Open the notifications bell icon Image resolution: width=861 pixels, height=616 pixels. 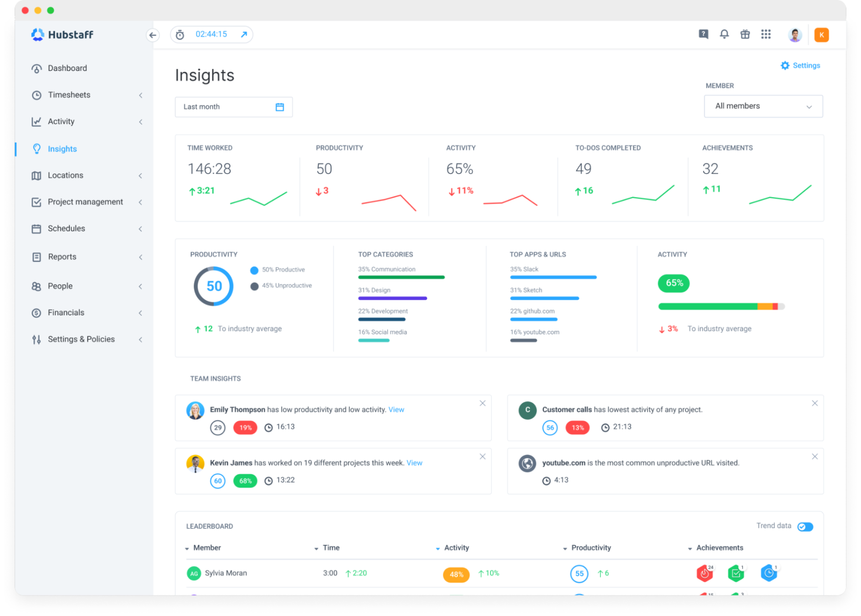click(724, 34)
